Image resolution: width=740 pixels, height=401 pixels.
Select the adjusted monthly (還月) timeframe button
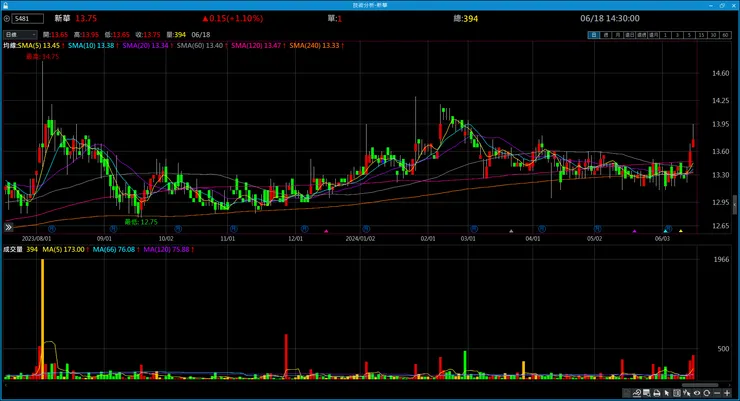654,35
